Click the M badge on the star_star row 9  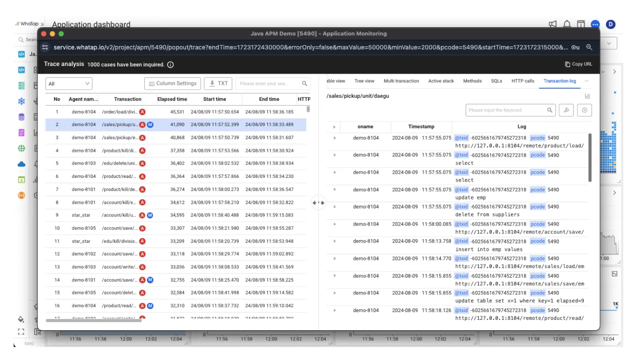click(150, 215)
